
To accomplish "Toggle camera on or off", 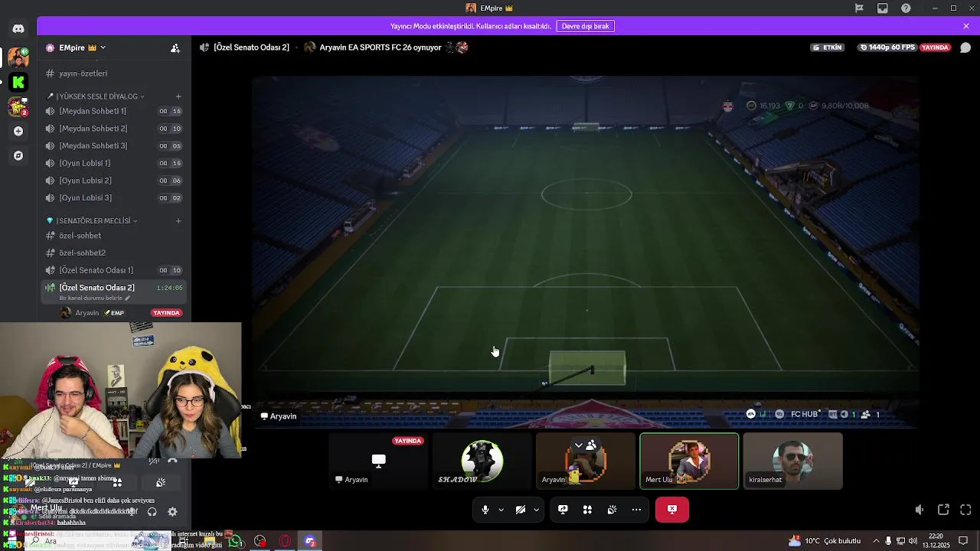I will click(x=521, y=510).
